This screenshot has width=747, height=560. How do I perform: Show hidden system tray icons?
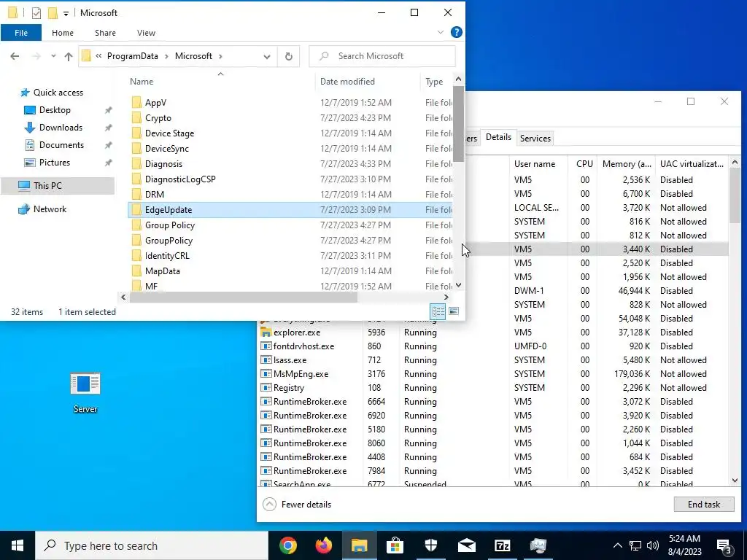[617, 545]
